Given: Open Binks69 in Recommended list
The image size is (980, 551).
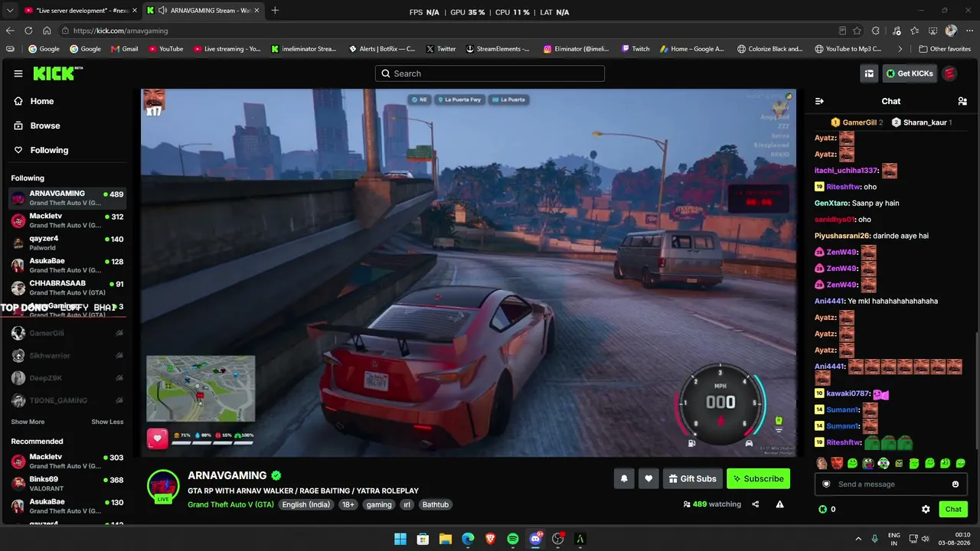Looking at the screenshot, I should 67,484.
